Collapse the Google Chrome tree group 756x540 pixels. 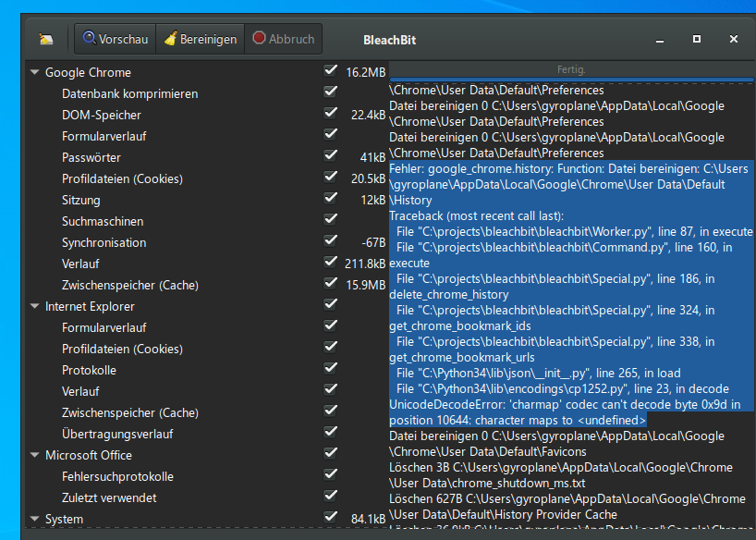coord(35,72)
